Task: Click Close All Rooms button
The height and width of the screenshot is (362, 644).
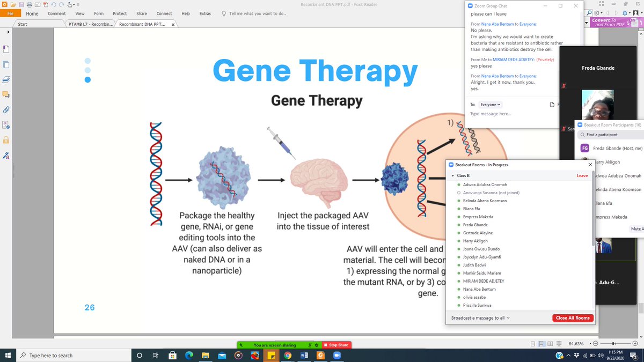Action: click(573, 318)
